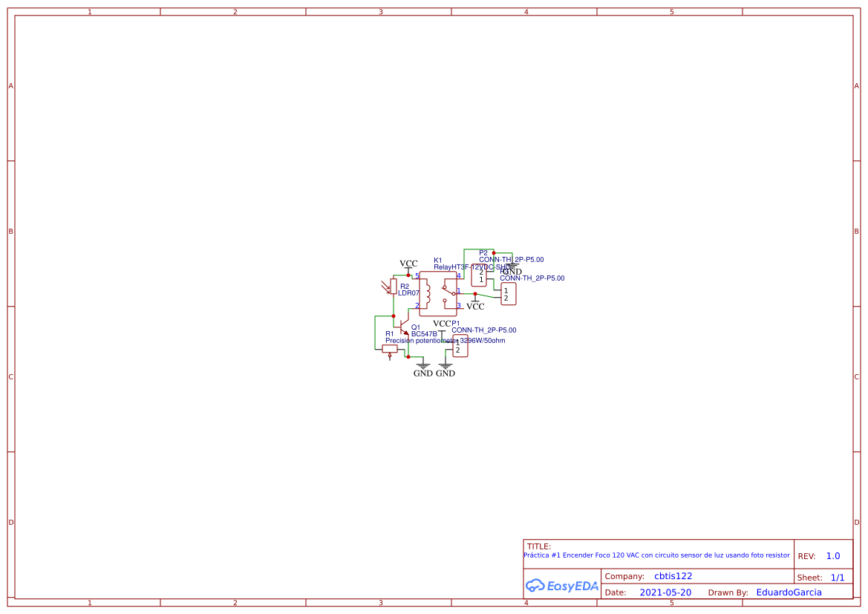Click the Date field 2021-05-20

click(666, 592)
